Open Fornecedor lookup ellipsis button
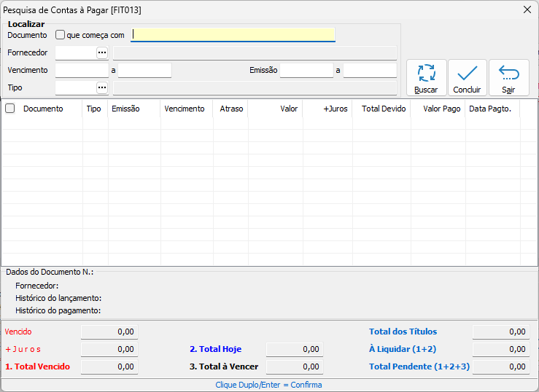This screenshot has height=392, width=539. click(x=102, y=52)
